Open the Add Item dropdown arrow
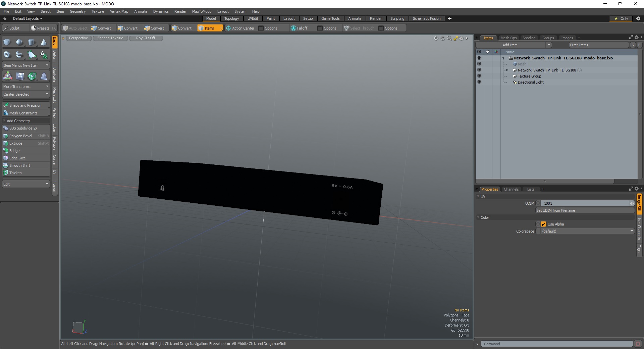The width and height of the screenshot is (644, 349). [x=549, y=45]
